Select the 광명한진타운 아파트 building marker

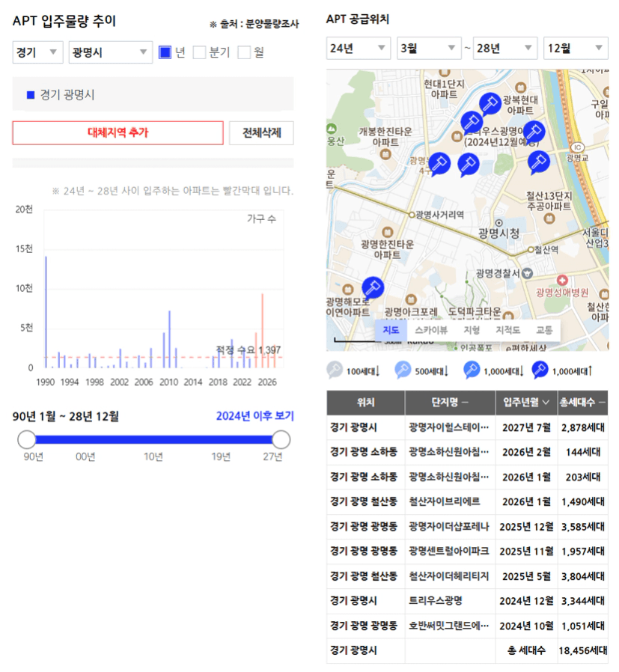[388, 232]
